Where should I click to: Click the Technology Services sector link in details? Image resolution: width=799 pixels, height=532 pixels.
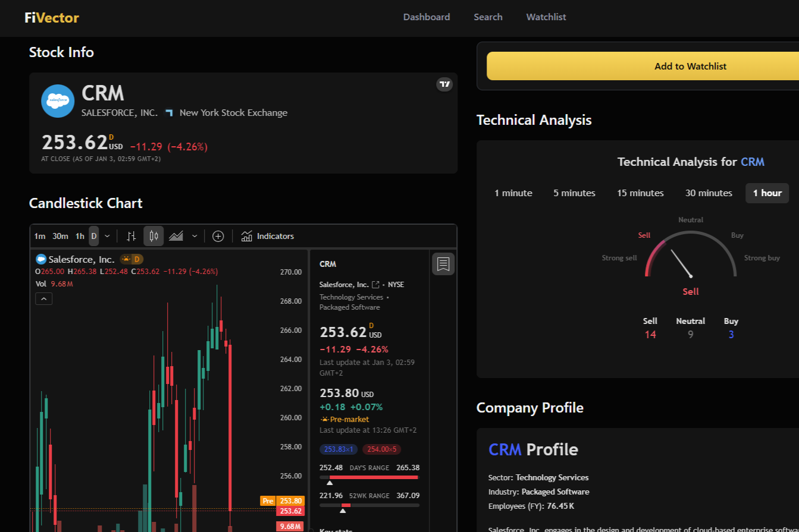[352, 297]
